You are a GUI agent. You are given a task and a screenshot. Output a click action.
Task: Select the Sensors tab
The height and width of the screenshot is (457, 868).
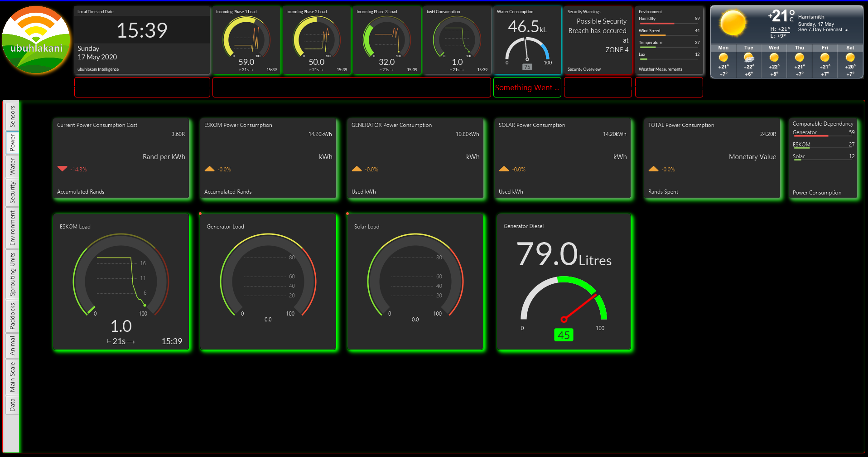point(12,116)
